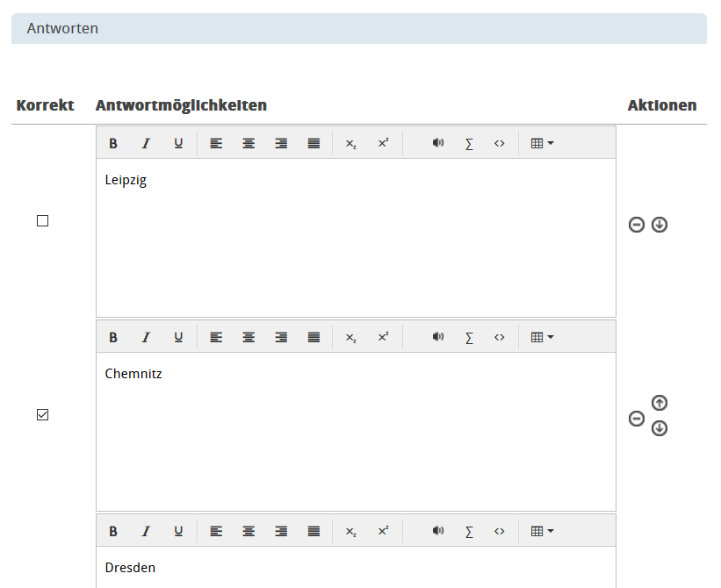Open source code view in Leipzig editor
This screenshot has width=721, height=588.
(x=500, y=143)
